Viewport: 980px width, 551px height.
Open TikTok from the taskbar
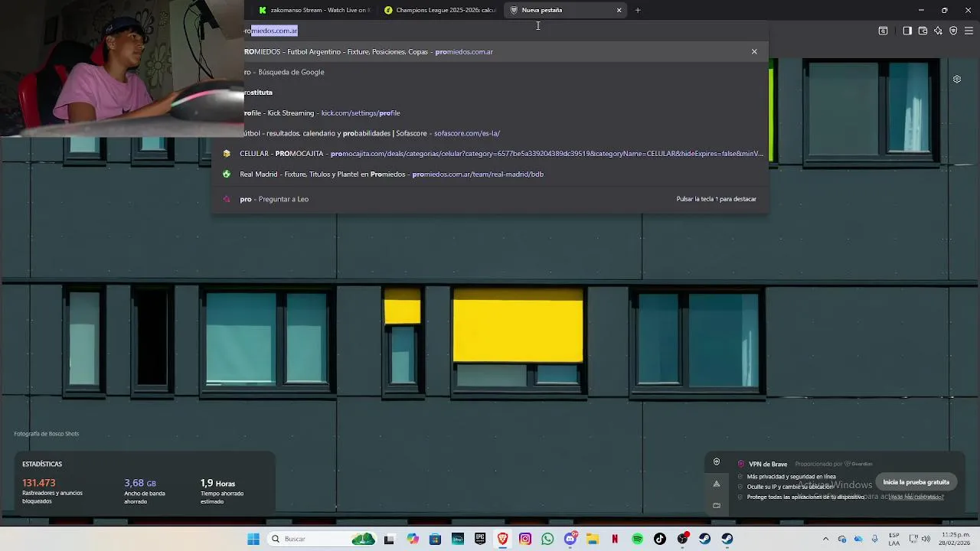pos(660,539)
